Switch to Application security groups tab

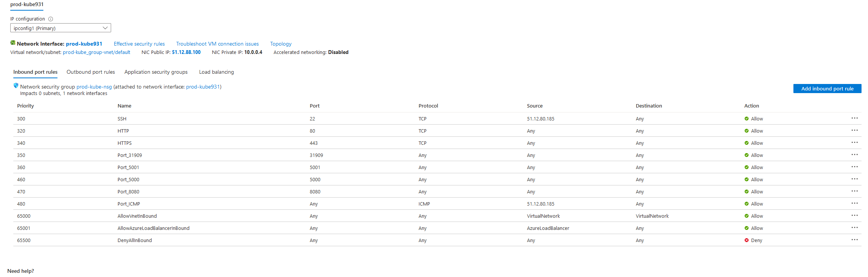(156, 72)
